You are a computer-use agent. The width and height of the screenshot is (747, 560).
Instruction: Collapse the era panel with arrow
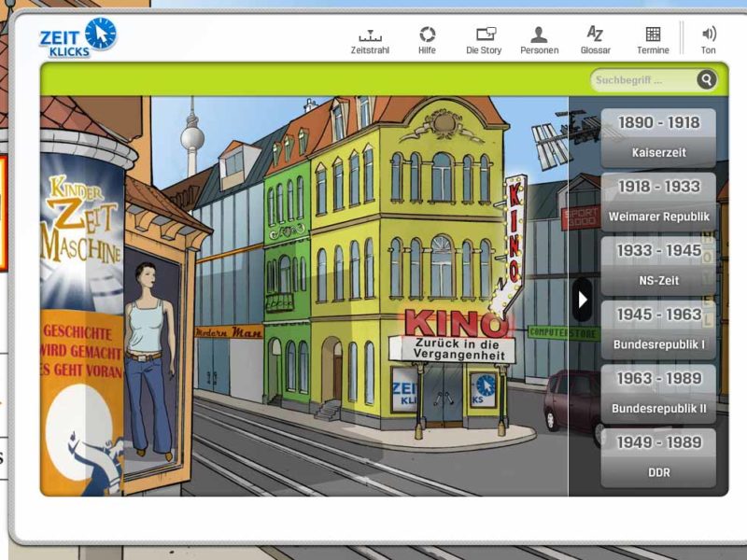pos(582,300)
